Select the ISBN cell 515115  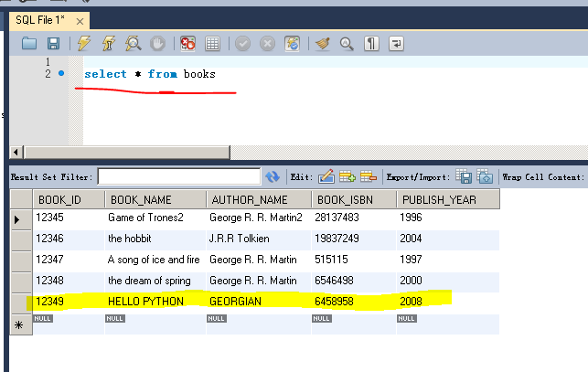tap(354, 260)
